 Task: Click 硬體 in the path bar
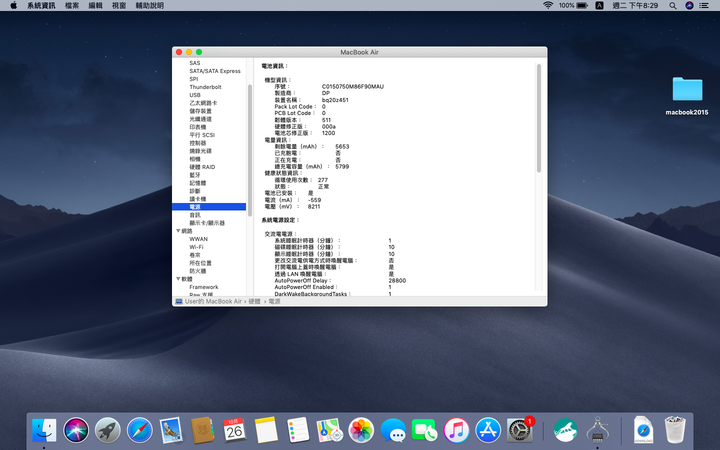tap(254, 302)
